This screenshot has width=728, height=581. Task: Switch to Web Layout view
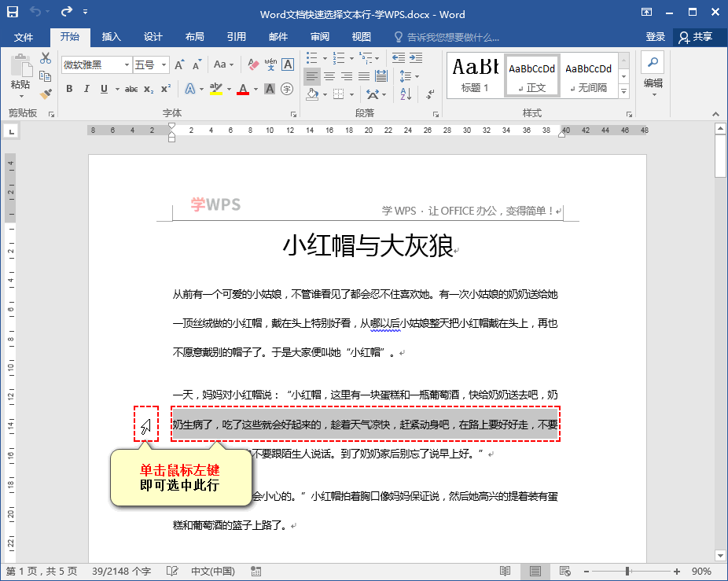(x=565, y=572)
